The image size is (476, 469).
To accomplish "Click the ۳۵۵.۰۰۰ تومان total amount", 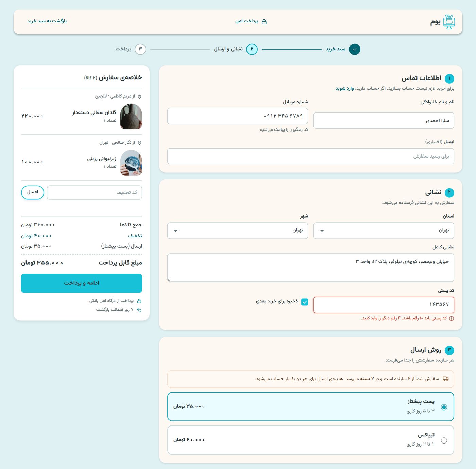I will click(42, 263).
